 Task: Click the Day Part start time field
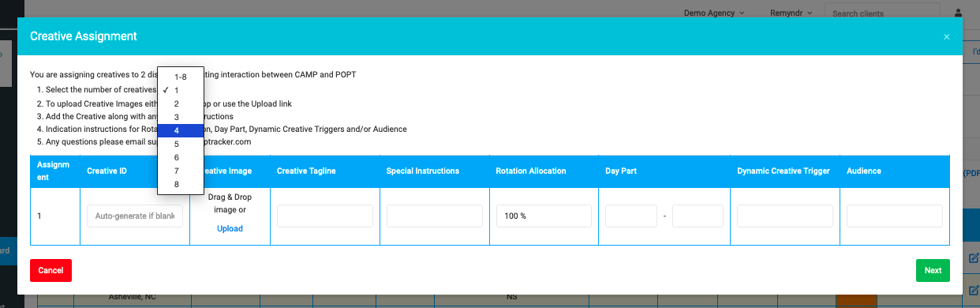(x=631, y=216)
